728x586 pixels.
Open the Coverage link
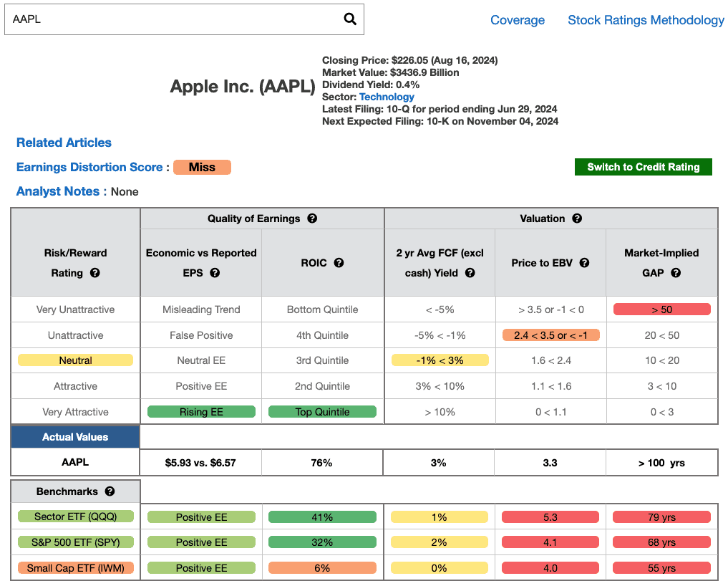518,20
